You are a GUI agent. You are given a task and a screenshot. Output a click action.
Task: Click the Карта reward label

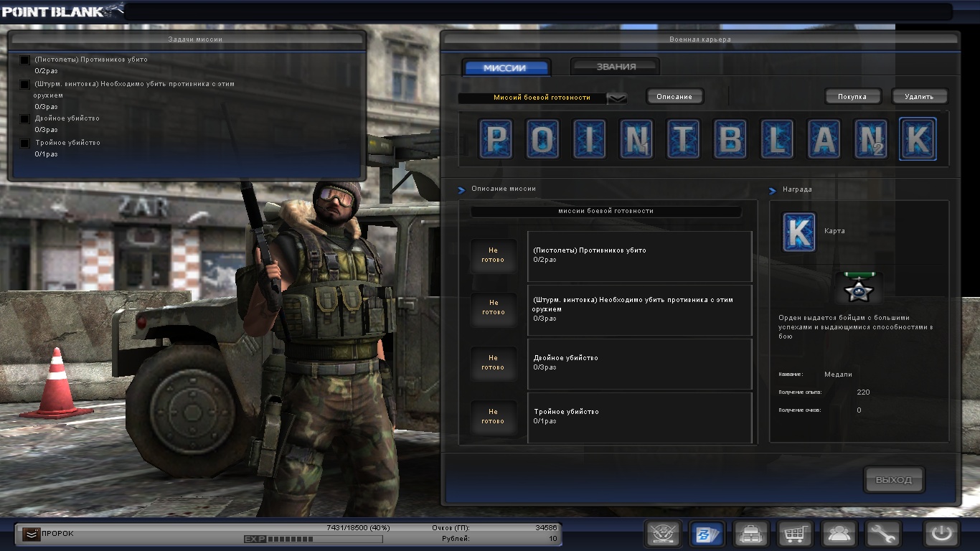coord(834,231)
